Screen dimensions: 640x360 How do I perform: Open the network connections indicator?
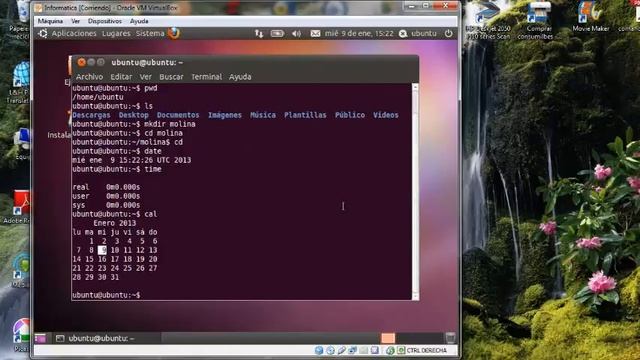(x=259, y=34)
